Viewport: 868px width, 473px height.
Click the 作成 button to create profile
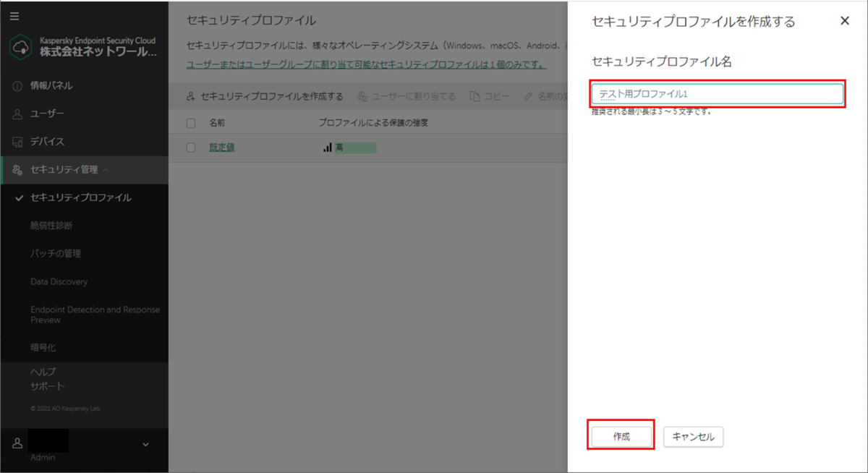pos(621,436)
